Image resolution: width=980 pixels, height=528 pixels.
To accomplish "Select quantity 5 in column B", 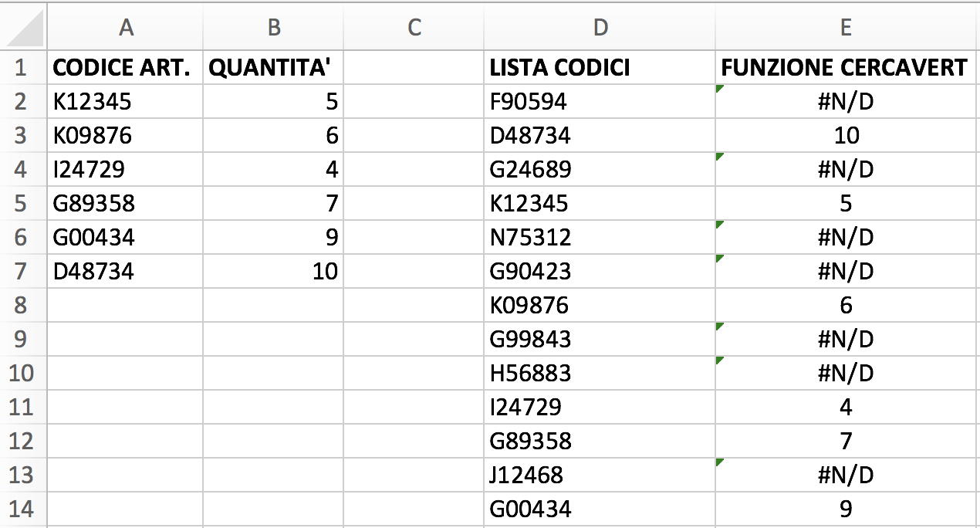I will point(274,102).
